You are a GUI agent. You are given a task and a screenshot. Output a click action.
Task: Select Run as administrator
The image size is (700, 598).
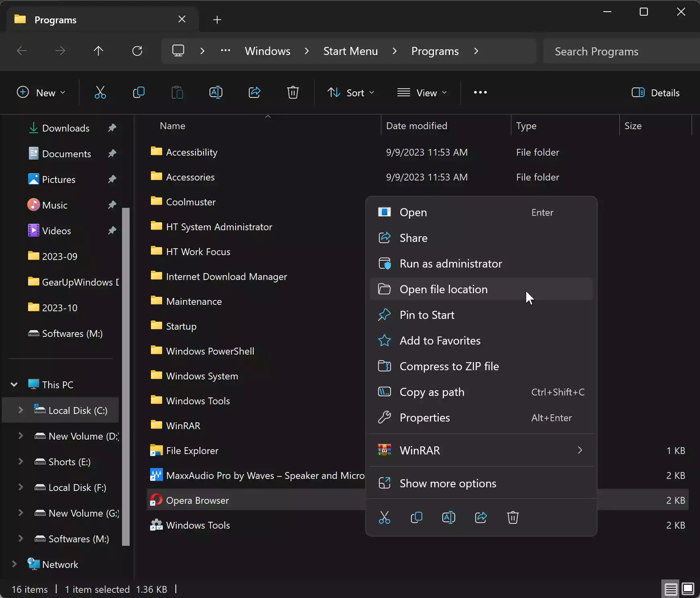pos(451,264)
